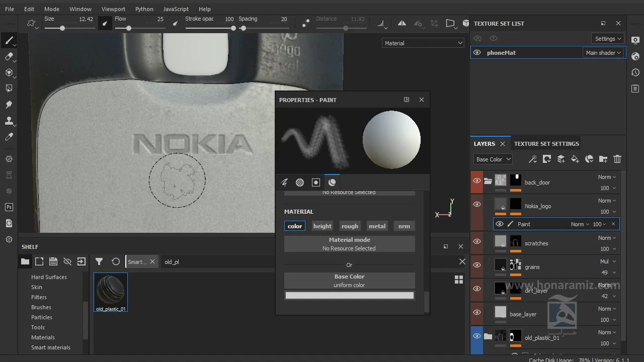Add a fill layer icon
Image resolution: width=644 pixels, height=362 pixels.
pos(575,159)
